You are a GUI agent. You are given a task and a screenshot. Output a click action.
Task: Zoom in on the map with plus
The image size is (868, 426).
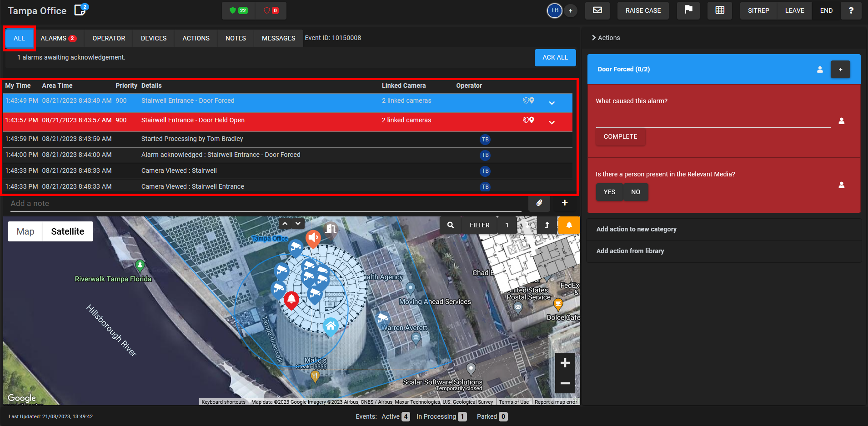(565, 363)
